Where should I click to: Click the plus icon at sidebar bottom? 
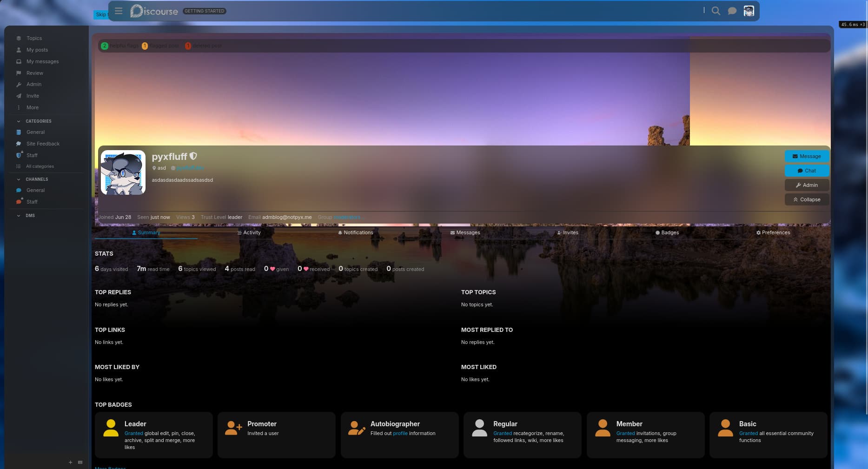[70, 462]
